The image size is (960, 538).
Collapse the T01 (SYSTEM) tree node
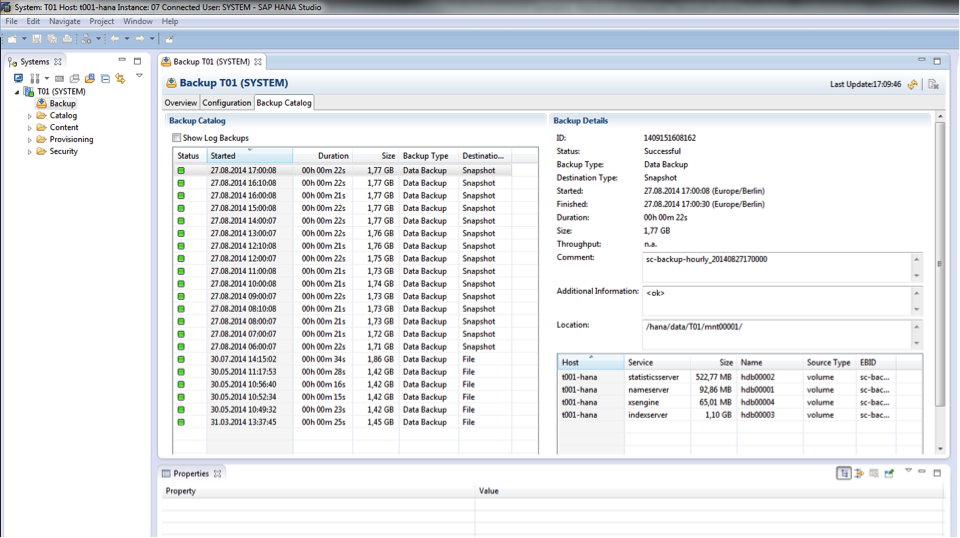pos(17,92)
